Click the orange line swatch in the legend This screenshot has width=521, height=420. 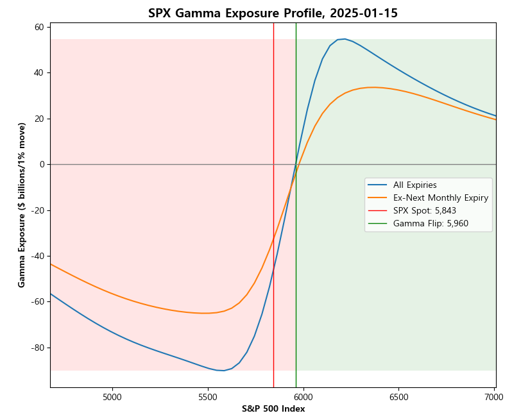(378, 198)
